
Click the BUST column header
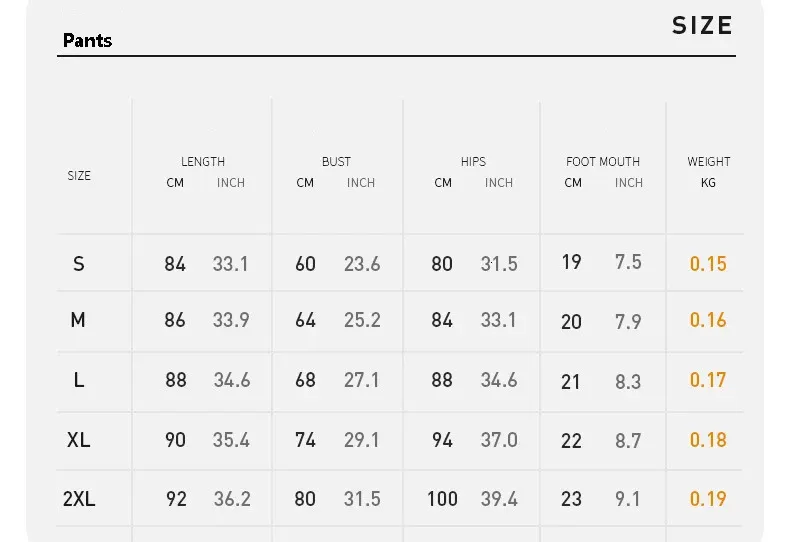[336, 162]
